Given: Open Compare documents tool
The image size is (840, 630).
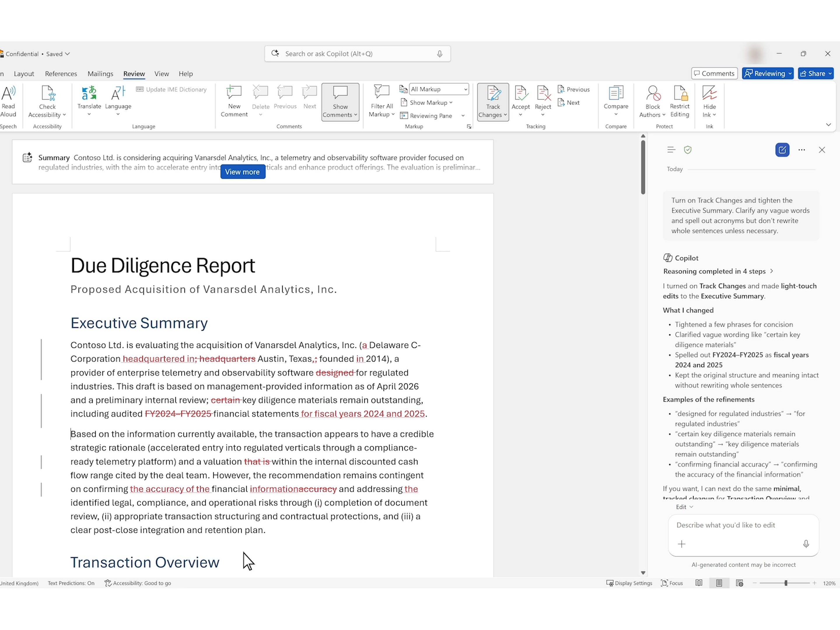Looking at the screenshot, I should pyautogui.click(x=616, y=101).
